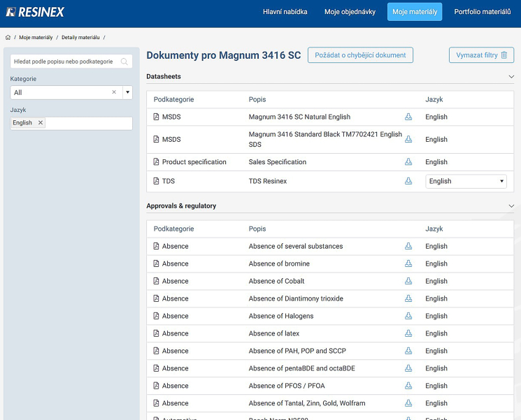521x420 pixels.
Task: Remove the English language filter tag
Action: pos(41,123)
